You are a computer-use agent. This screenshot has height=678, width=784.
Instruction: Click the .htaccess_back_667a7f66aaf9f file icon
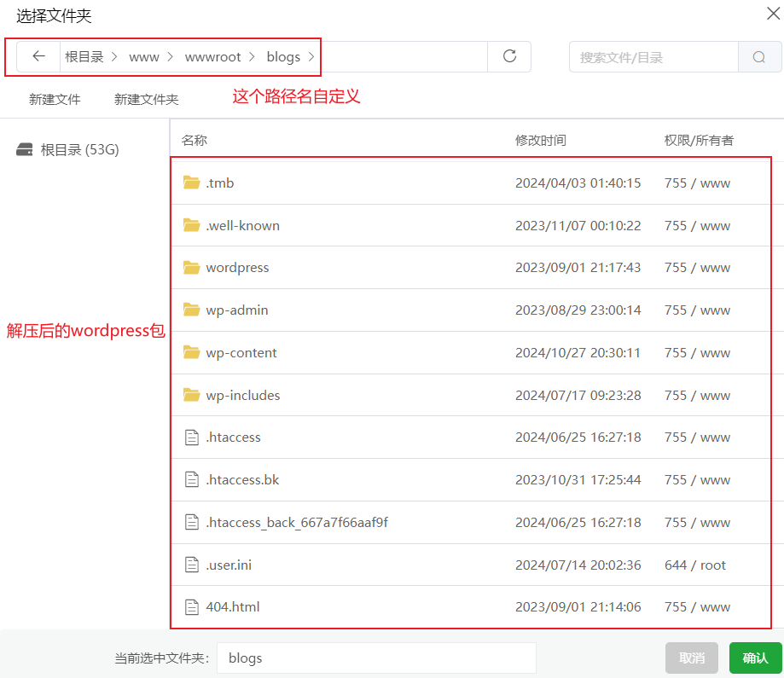[x=192, y=523]
